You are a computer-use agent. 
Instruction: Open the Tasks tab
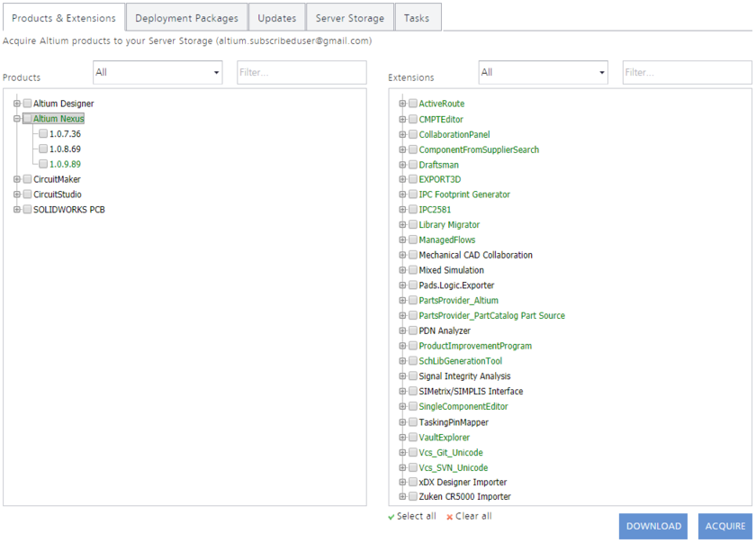pos(418,16)
